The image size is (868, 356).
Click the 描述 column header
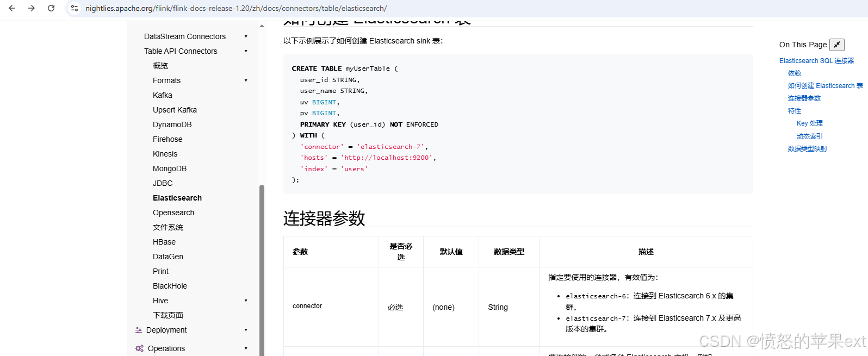646,252
